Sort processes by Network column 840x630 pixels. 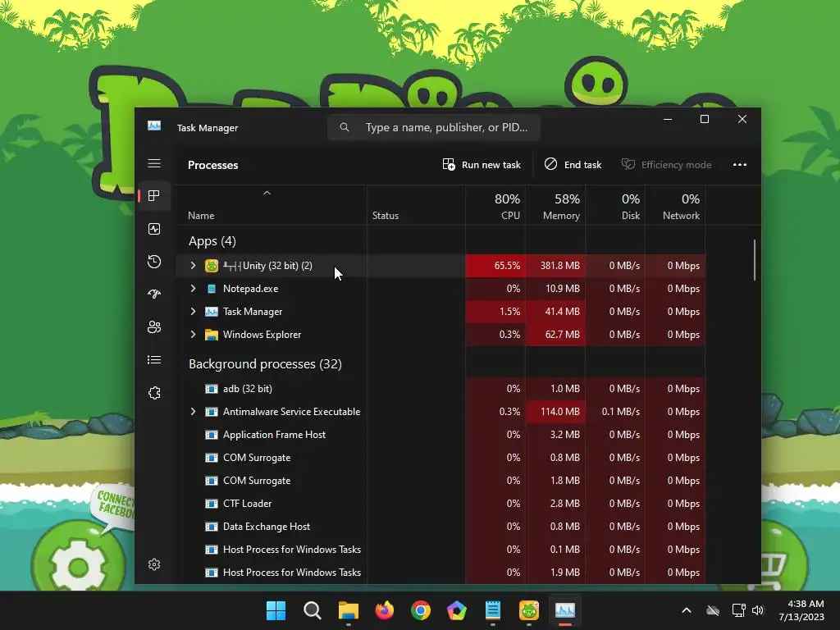click(x=676, y=206)
